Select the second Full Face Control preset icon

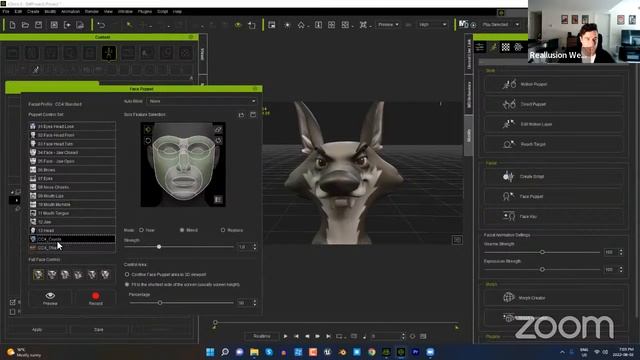pyautogui.click(x=52, y=274)
